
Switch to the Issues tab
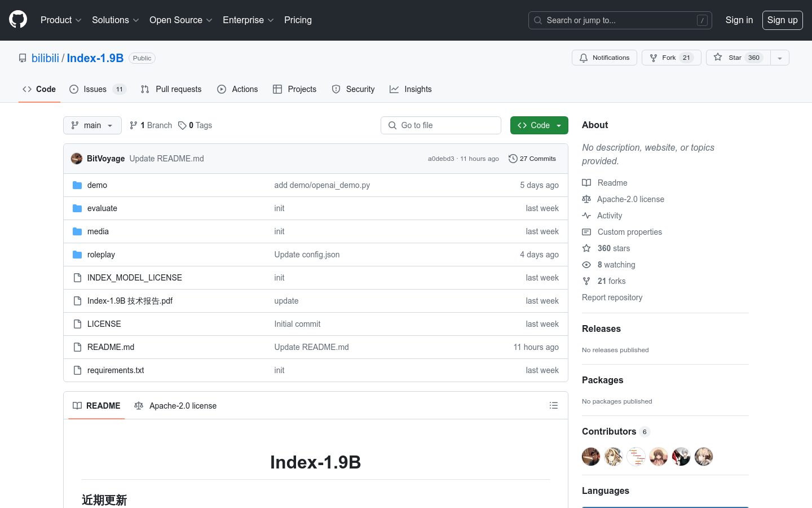tap(98, 89)
